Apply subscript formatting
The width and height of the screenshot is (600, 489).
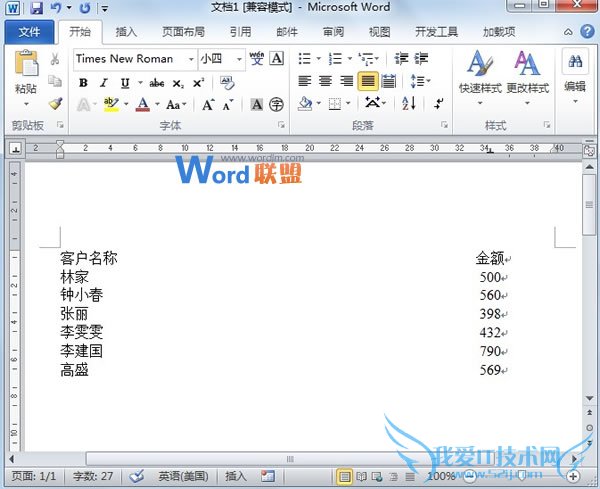click(178, 83)
